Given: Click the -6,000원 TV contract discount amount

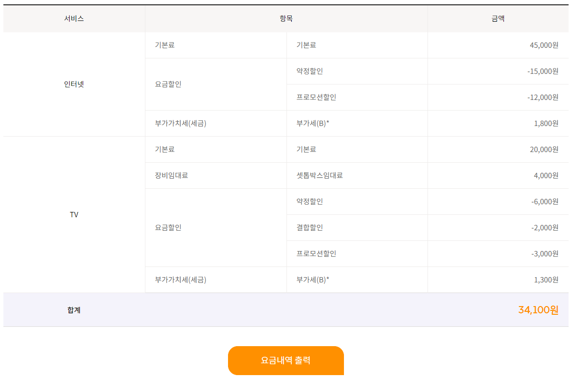Looking at the screenshot, I should (544, 201).
